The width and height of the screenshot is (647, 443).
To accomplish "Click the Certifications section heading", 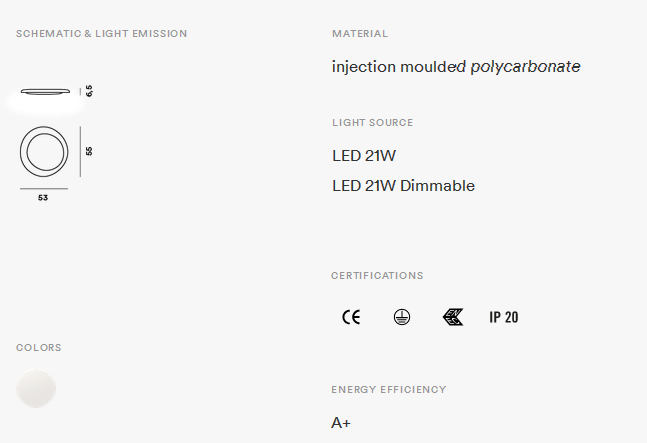I will (377, 276).
